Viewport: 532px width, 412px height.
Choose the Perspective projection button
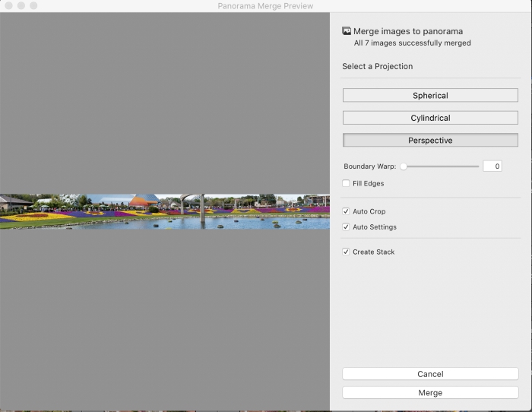(x=430, y=140)
